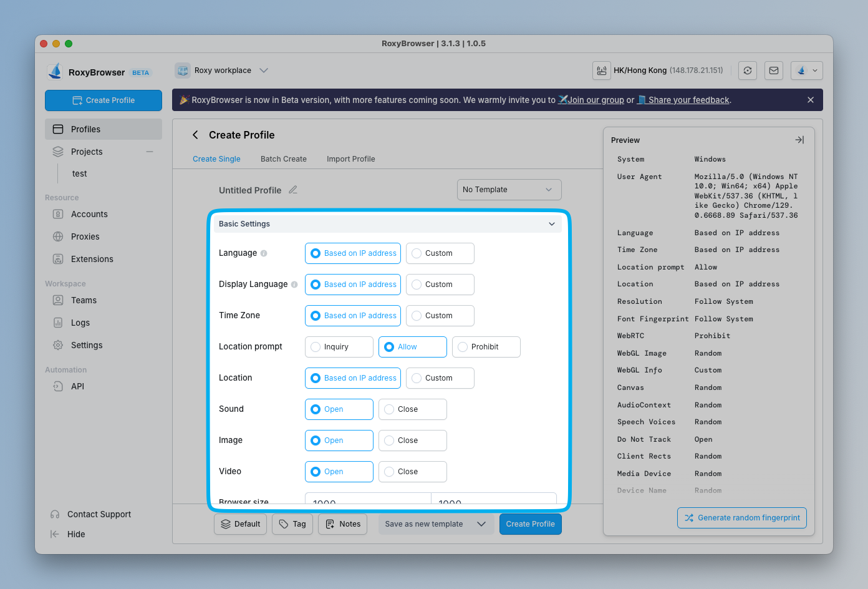Dismiss the beta announcement banner
Screen dimensions: 868x589
(x=811, y=100)
